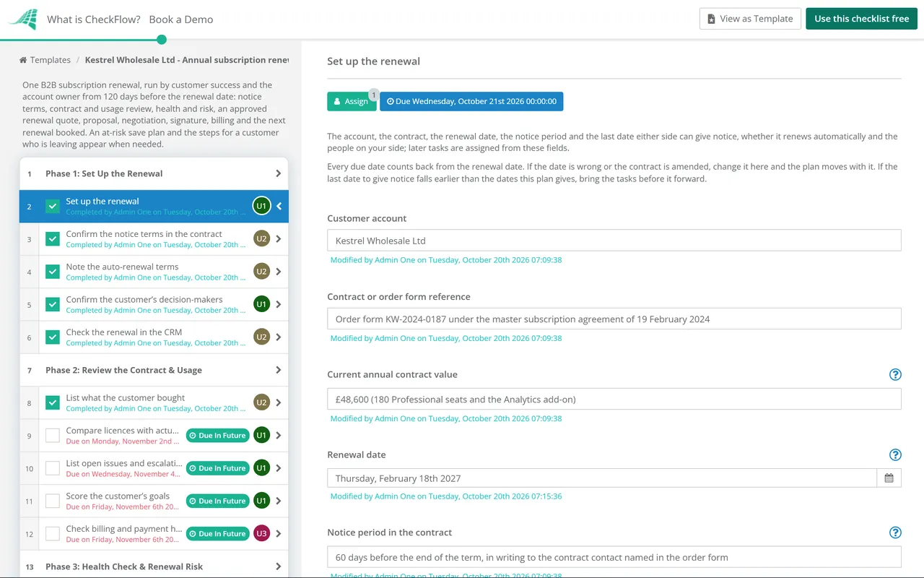Viewport: 924px width, 578px height.
Task: Open help icon for Renewal date
Action: click(895, 454)
